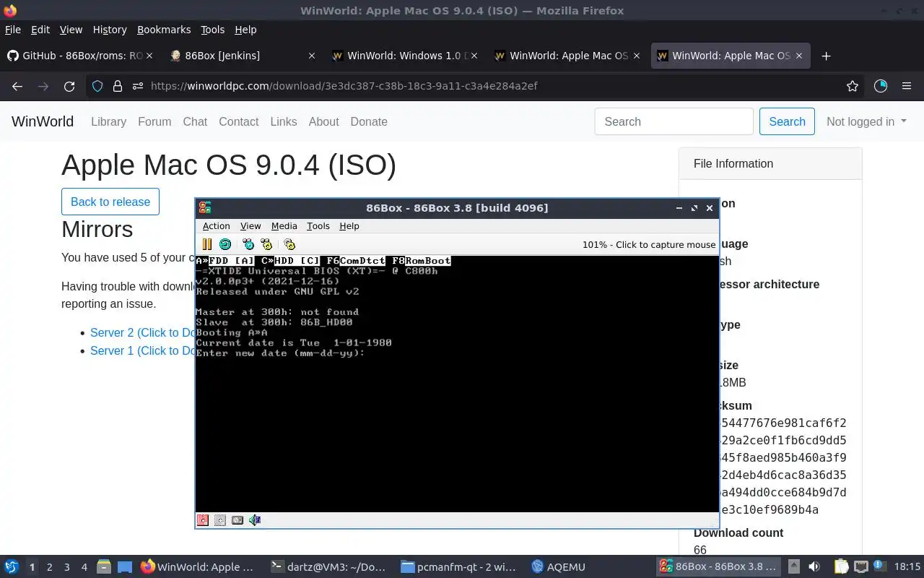Click the clipboard tray icon

tap(842, 567)
